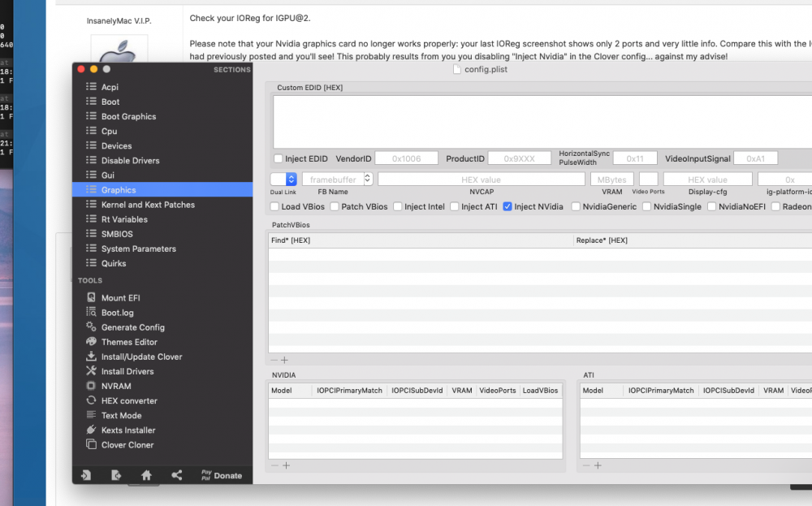Remove an ATI table entry with minus
This screenshot has height=506, width=812.
586,465
